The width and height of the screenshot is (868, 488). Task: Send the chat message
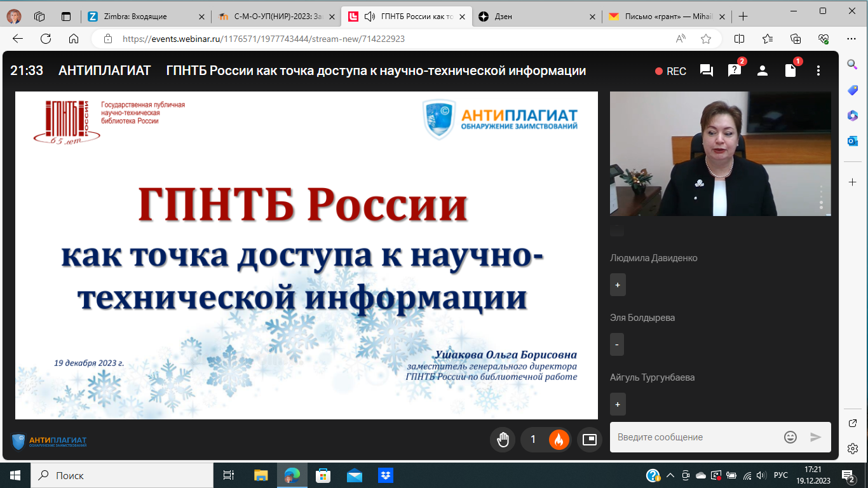point(816,437)
